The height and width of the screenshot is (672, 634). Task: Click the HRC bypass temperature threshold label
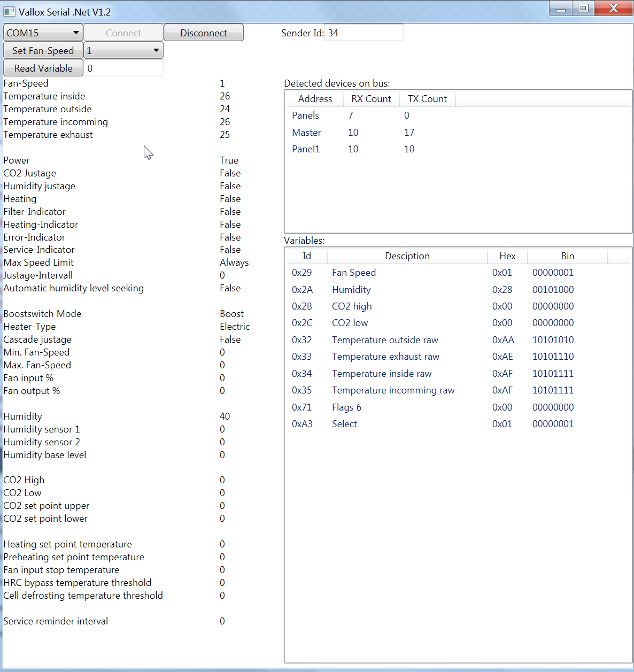(78, 583)
